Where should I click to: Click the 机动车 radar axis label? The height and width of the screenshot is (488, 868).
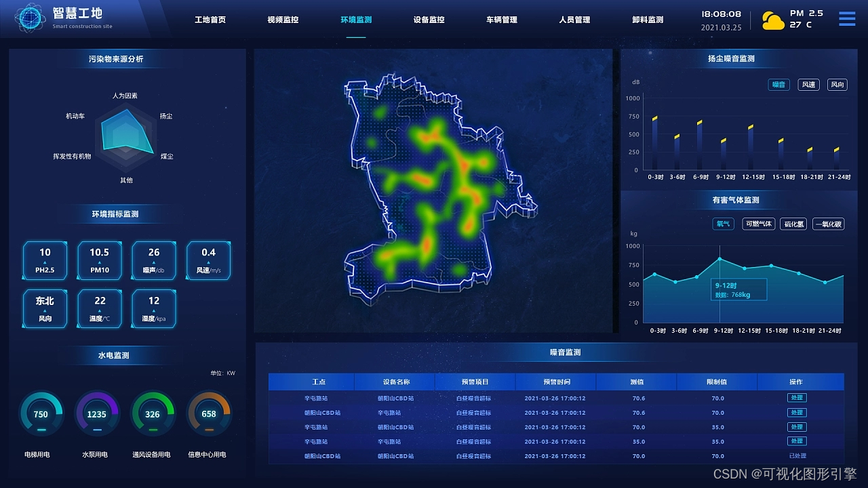75,117
